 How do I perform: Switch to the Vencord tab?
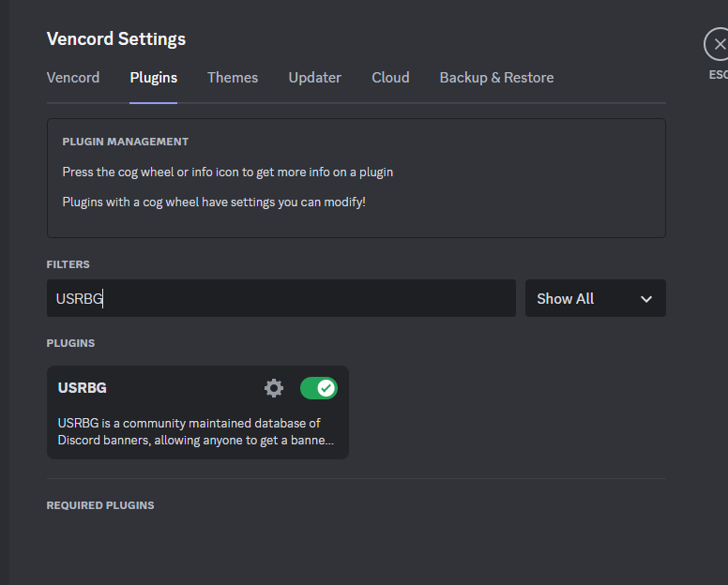[73, 78]
